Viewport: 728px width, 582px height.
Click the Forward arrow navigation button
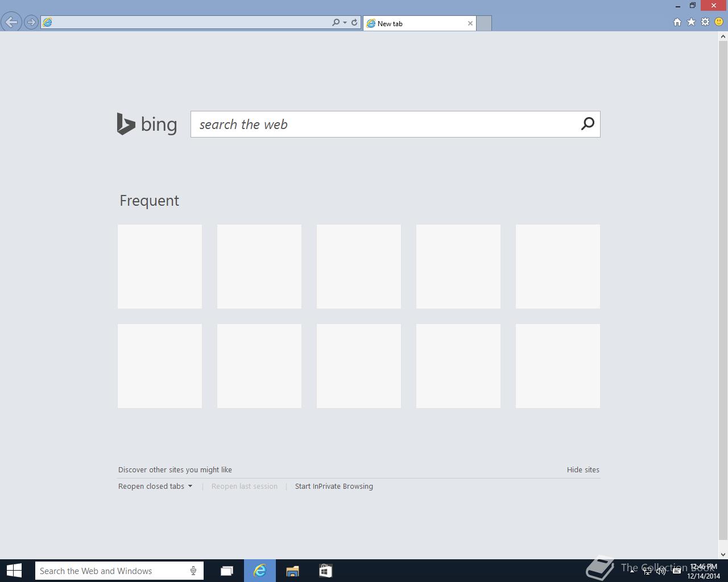31,22
